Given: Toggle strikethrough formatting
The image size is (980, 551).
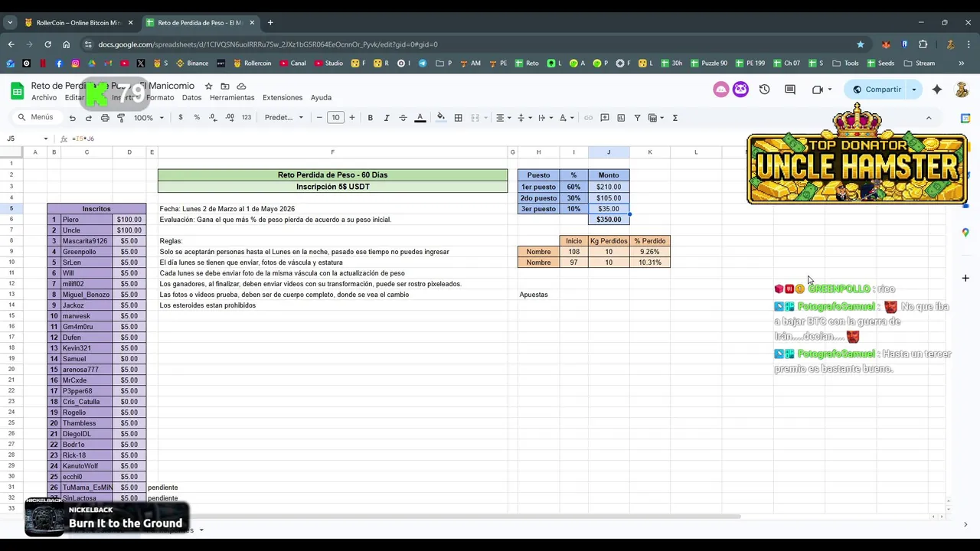Looking at the screenshot, I should pyautogui.click(x=403, y=118).
